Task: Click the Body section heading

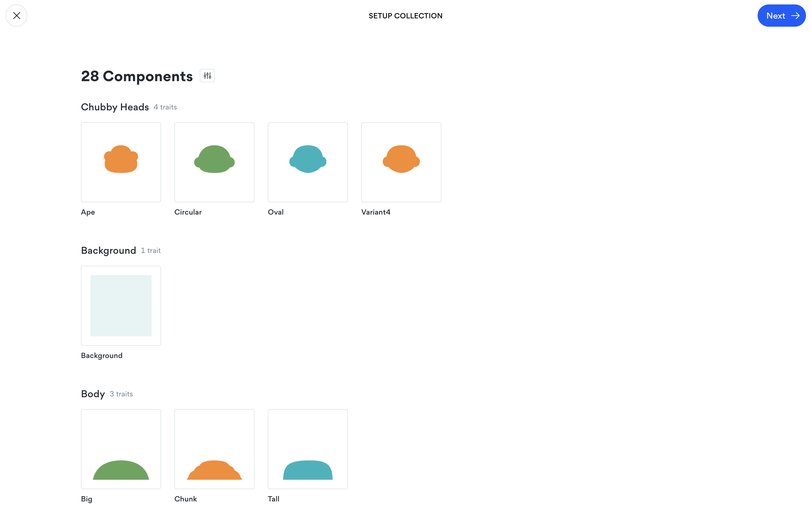Action: (93, 394)
